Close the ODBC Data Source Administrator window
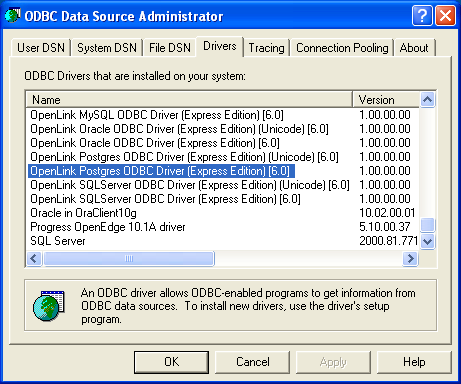Screen dimensions: 461x384 point(445,15)
